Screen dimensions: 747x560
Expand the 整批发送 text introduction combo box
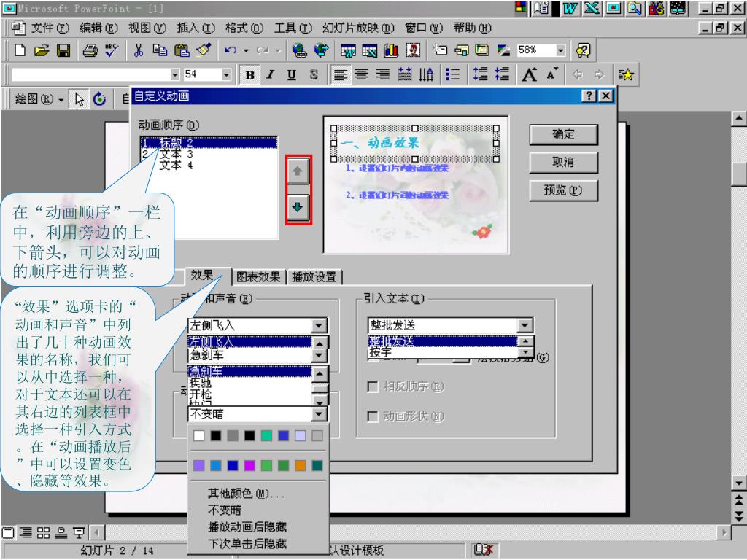coord(525,325)
